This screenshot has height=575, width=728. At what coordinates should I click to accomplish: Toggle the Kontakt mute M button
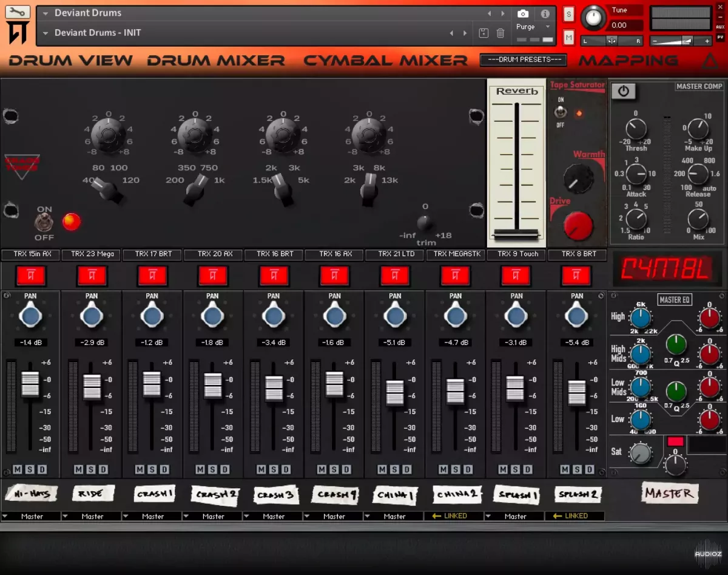568,38
